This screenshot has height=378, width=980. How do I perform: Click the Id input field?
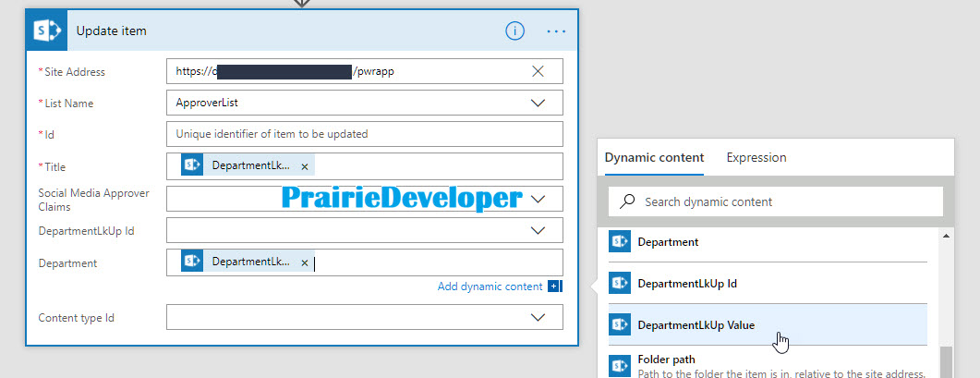pos(364,134)
